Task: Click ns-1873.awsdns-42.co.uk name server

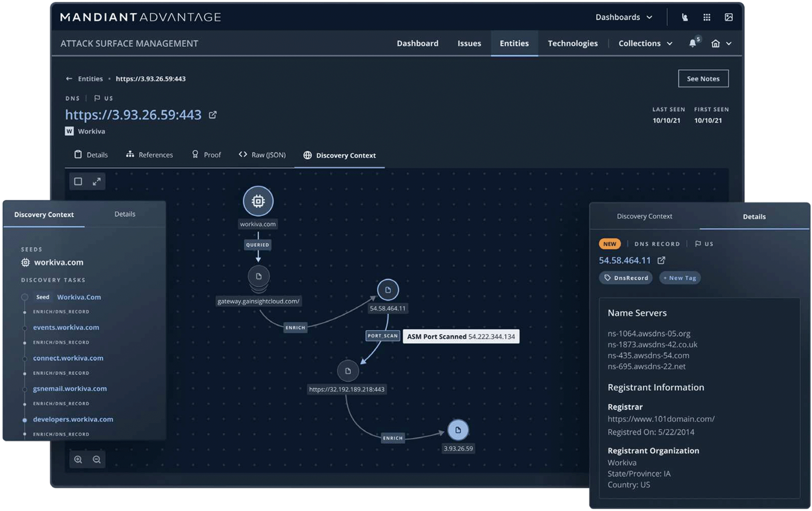Action: coord(653,345)
